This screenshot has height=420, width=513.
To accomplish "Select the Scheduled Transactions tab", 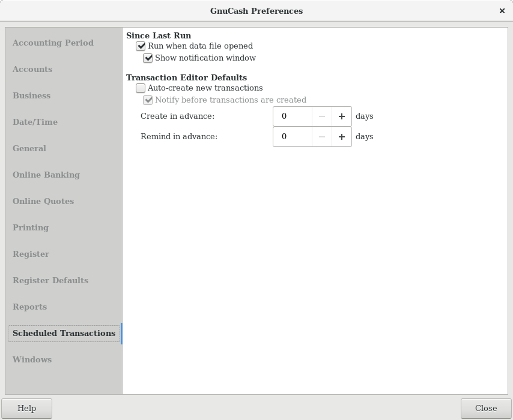I will pos(64,334).
